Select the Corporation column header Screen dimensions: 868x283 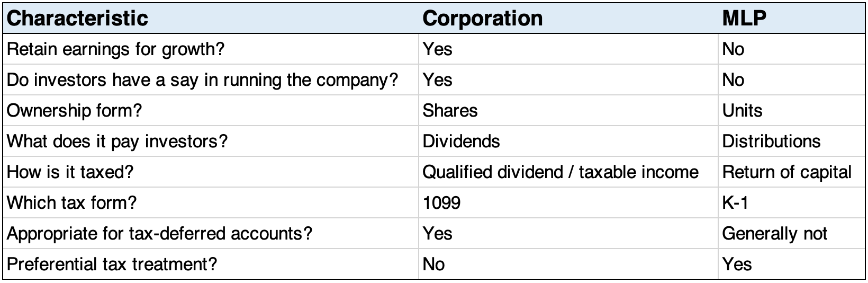click(482, 19)
